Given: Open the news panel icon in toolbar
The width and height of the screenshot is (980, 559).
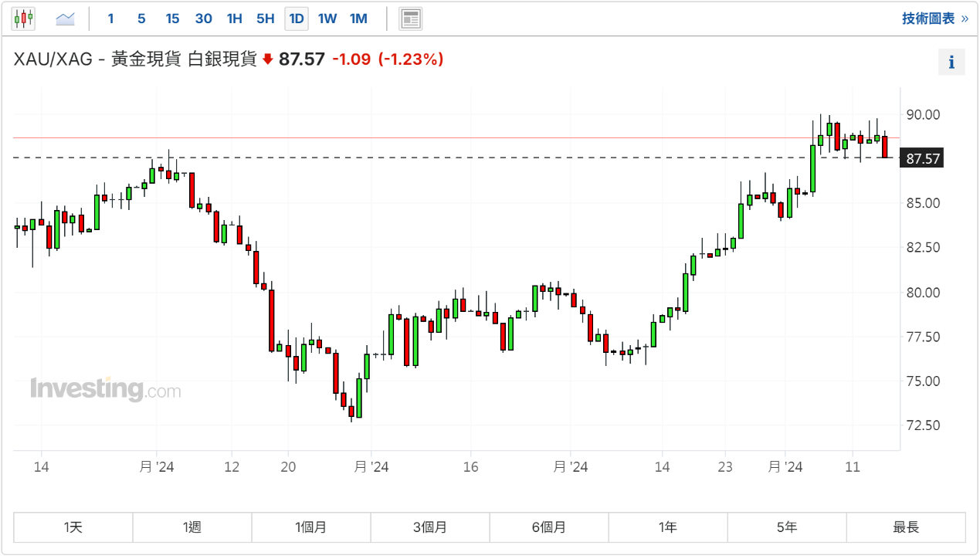Looking at the screenshot, I should [411, 19].
